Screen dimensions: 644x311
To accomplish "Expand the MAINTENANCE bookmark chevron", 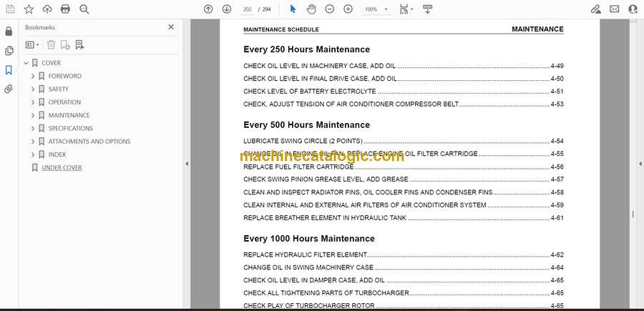I will (x=33, y=116).
